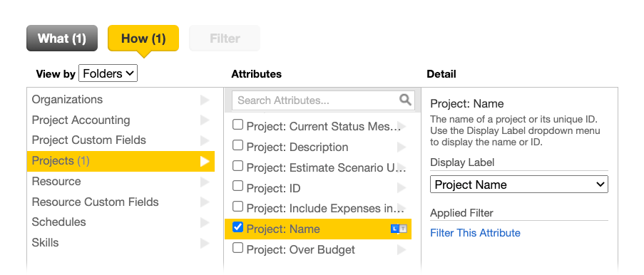The width and height of the screenshot is (644, 275).
Task: Click the white arrow on the Projects row
Action: 205,161
